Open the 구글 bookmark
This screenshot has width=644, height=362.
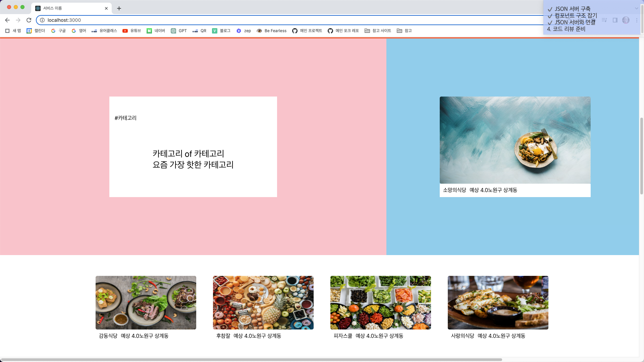point(58,31)
